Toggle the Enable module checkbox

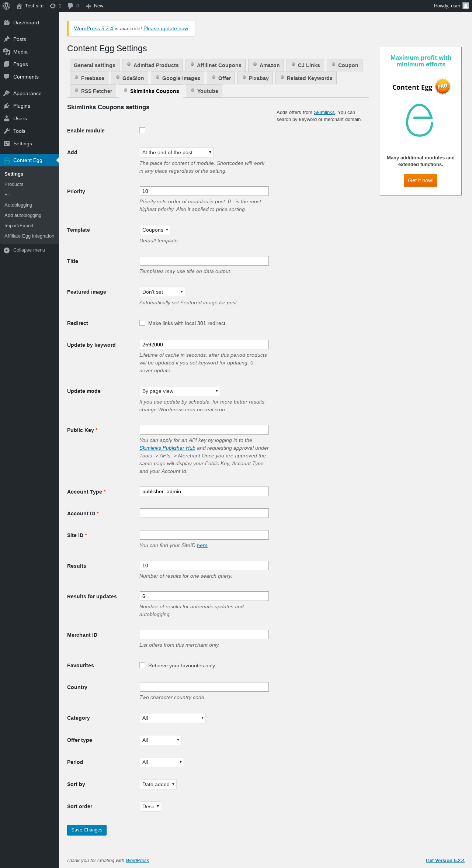coord(142,130)
